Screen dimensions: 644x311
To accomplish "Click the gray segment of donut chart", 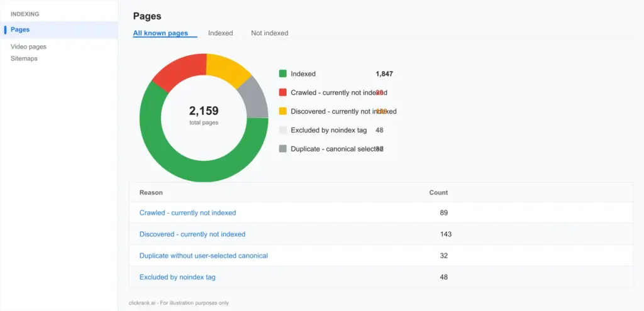I will [255, 98].
